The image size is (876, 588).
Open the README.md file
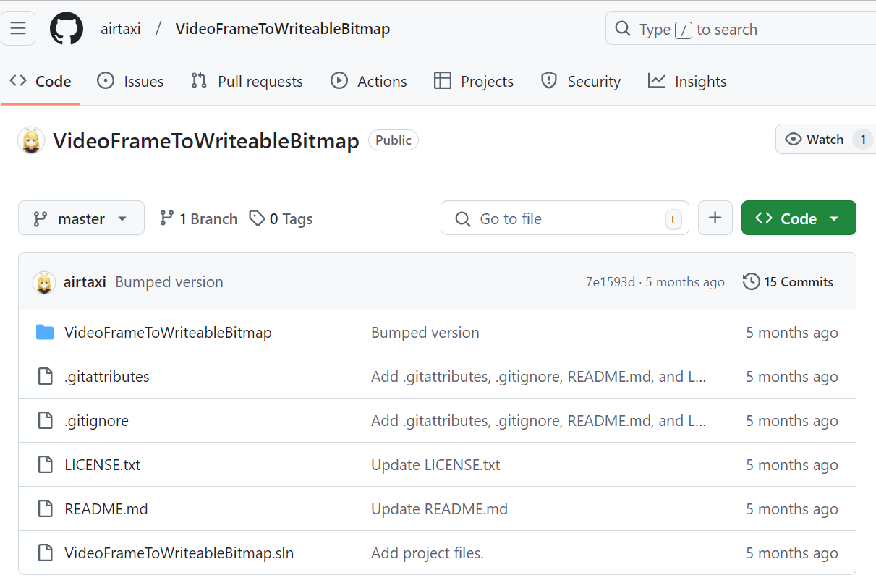(x=106, y=509)
